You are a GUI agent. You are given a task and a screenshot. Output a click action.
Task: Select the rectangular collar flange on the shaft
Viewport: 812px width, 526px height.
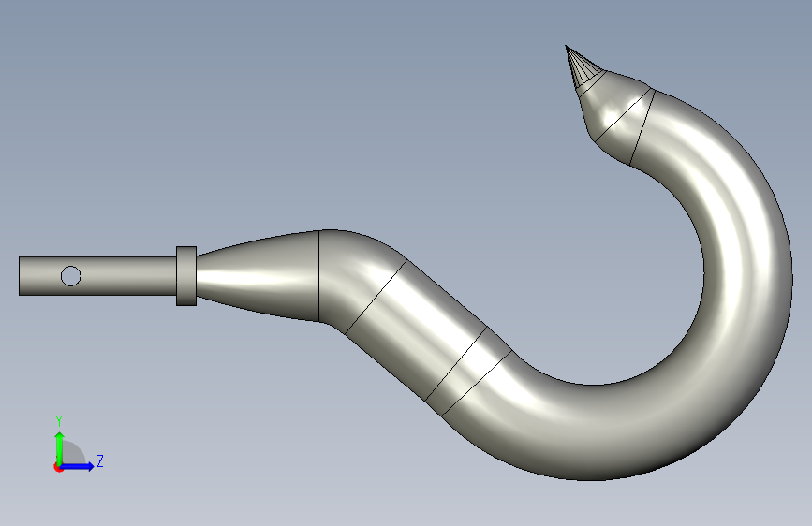(186, 276)
